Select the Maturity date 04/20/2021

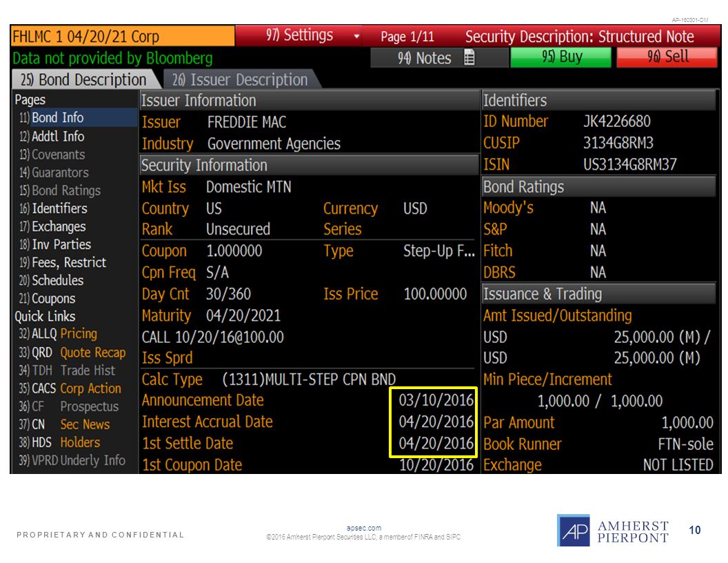pyautogui.click(x=243, y=316)
